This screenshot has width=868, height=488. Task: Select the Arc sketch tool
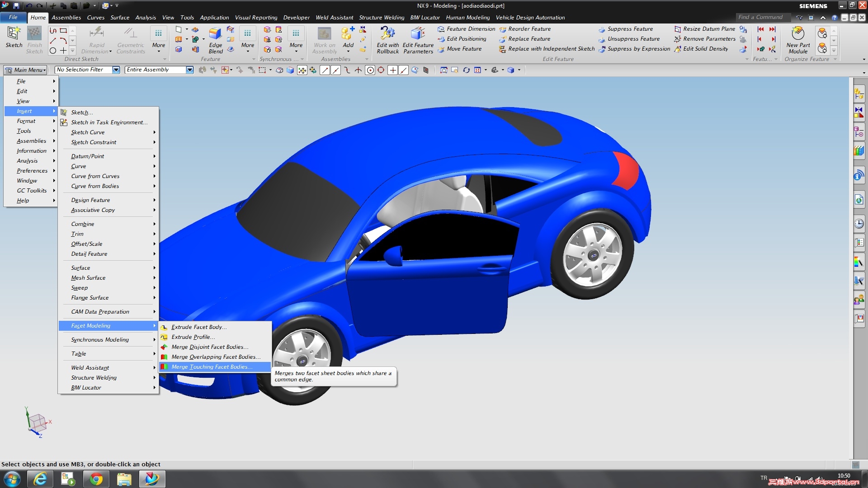point(63,41)
